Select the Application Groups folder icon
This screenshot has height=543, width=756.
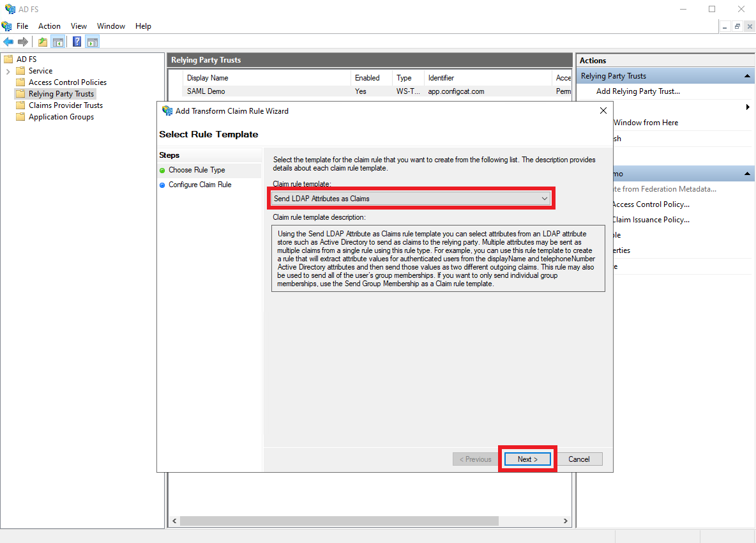click(22, 116)
